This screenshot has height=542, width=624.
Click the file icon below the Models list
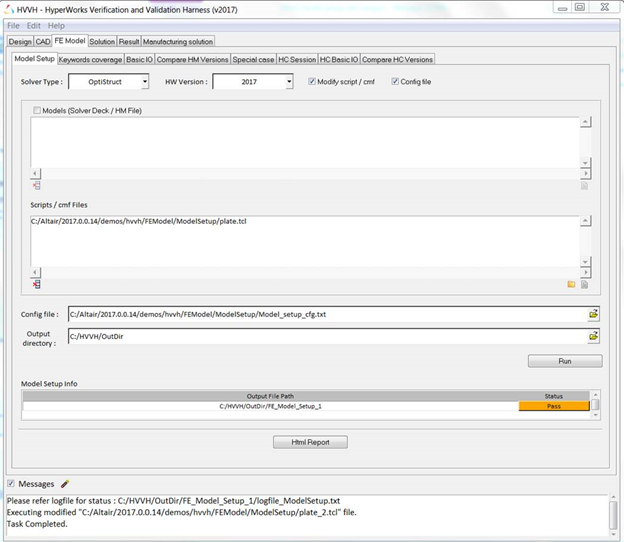click(x=584, y=186)
